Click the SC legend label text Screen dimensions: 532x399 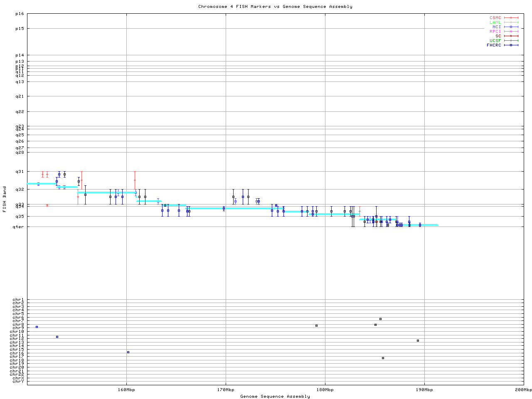click(498, 36)
